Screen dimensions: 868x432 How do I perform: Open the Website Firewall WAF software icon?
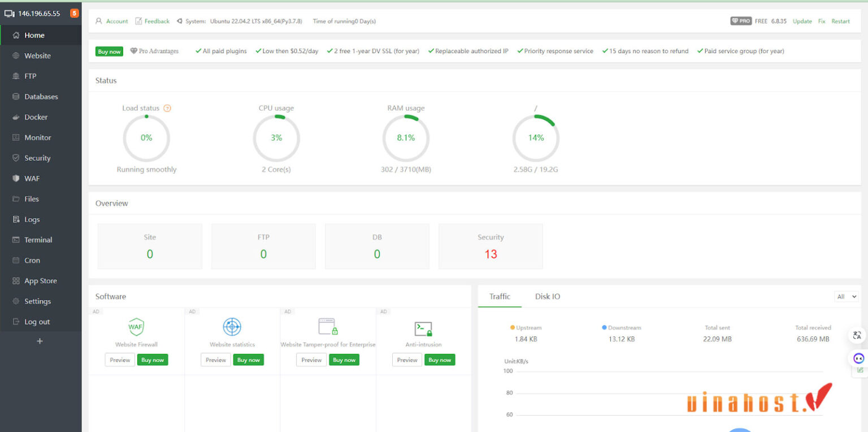tap(136, 327)
